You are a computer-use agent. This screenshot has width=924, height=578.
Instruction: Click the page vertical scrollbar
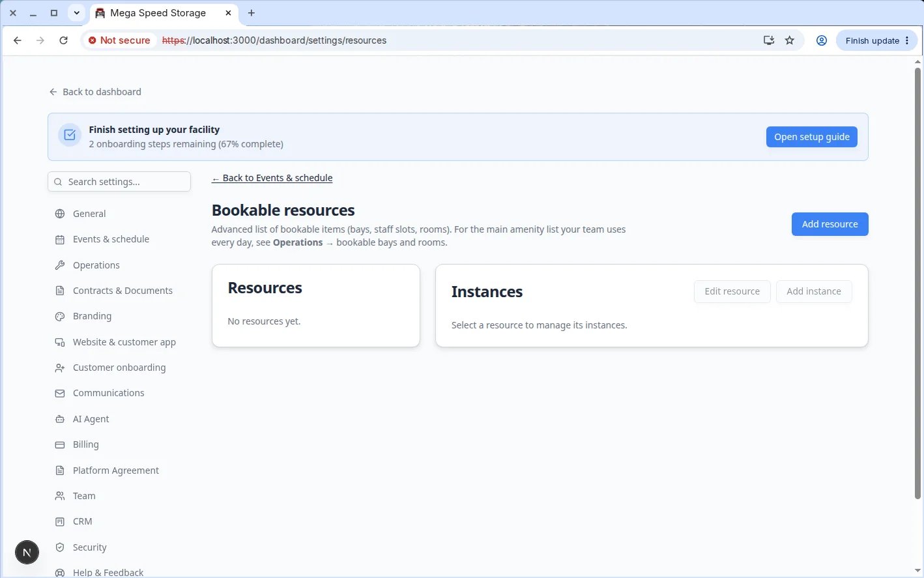917,283
